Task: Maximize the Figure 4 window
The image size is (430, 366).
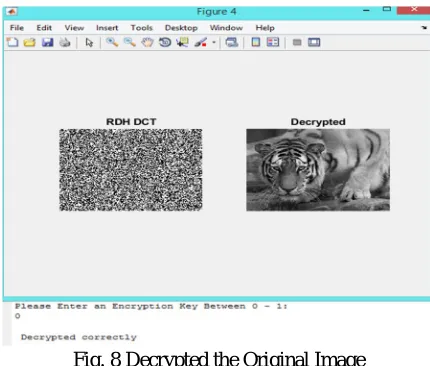Action: click(387, 9)
